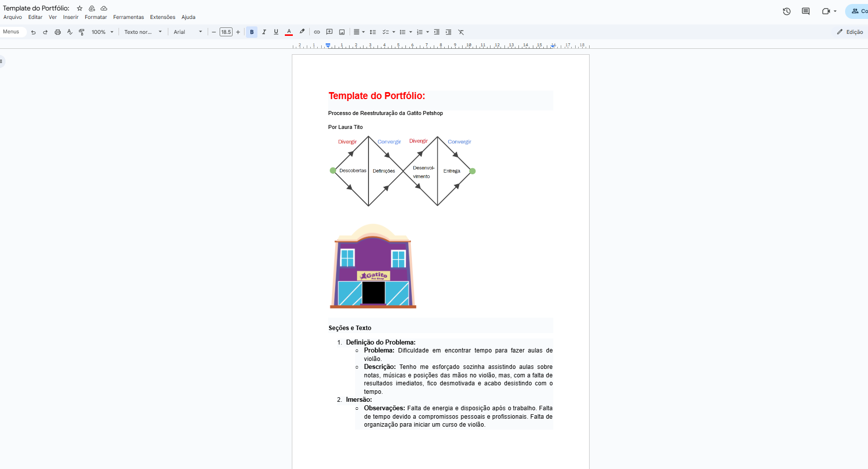Click the move to Drive folder icon
Image resolution: width=868 pixels, height=469 pixels.
click(92, 8)
